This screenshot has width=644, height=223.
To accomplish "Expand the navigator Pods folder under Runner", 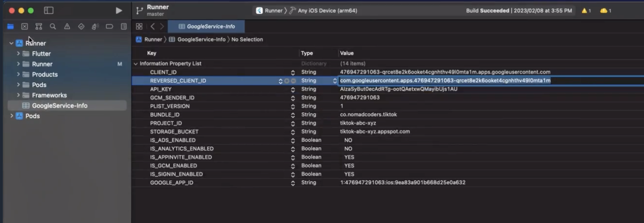I will click(18, 85).
